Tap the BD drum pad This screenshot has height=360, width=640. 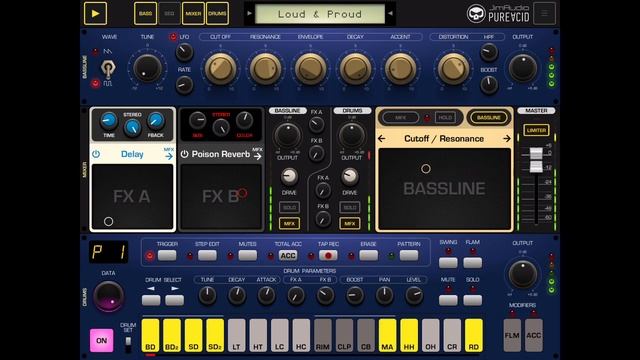(x=150, y=336)
